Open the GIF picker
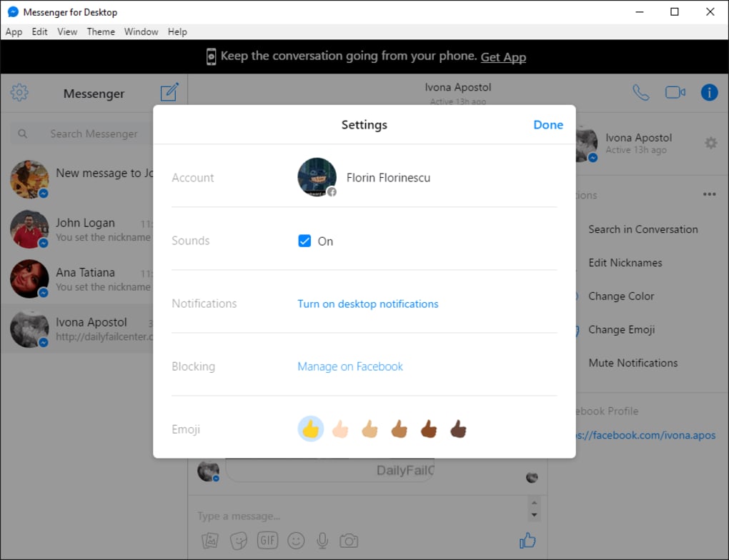Viewport: 729px width, 560px height. pos(267,541)
